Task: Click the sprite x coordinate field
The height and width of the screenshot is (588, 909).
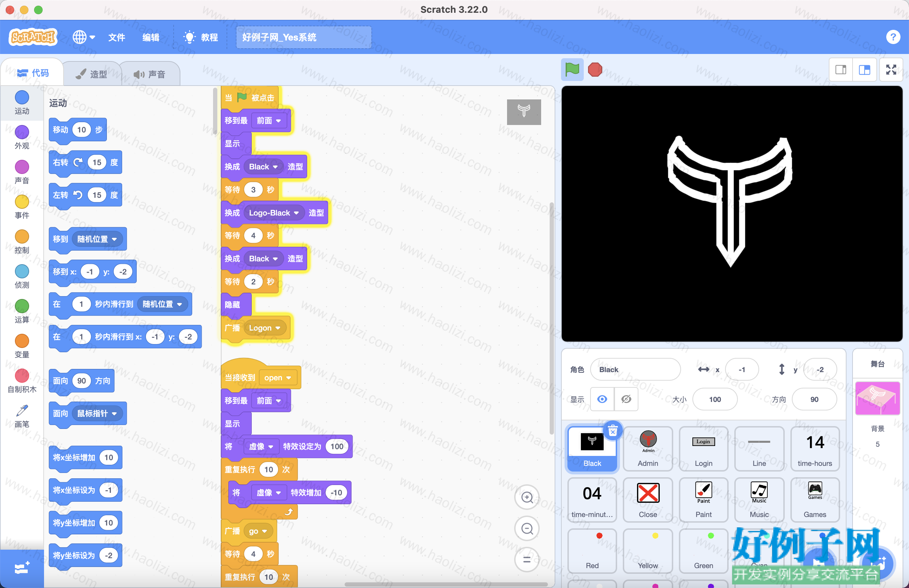Action: coord(742,369)
